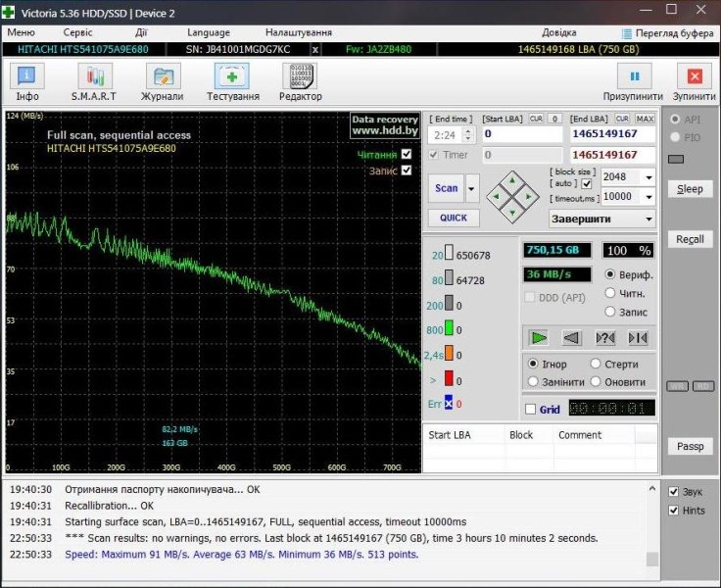This screenshot has width=721, height=588.
Task: Open the S.M.A.R.T attributes panel
Action: (94, 76)
